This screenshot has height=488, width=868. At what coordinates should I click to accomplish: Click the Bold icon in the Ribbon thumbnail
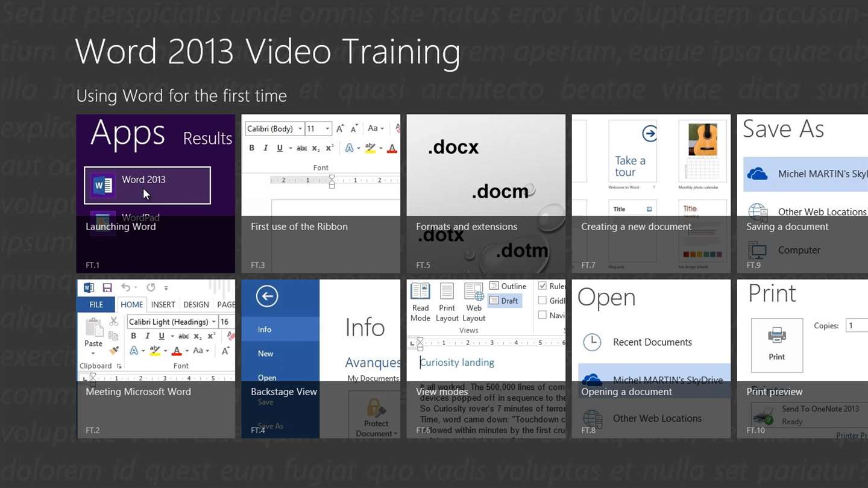(251, 148)
